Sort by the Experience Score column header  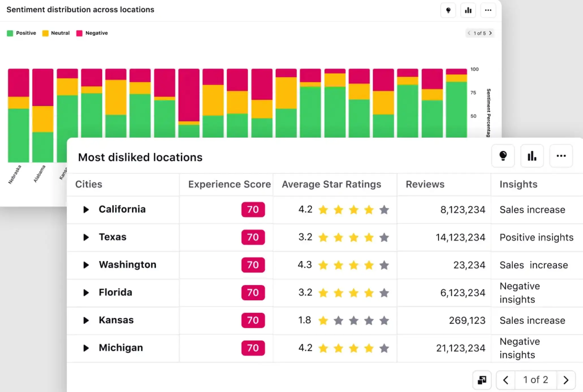[229, 184]
